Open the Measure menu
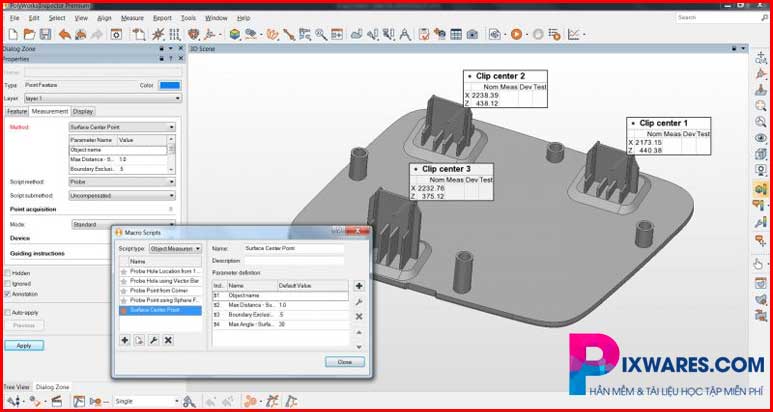 coord(132,18)
